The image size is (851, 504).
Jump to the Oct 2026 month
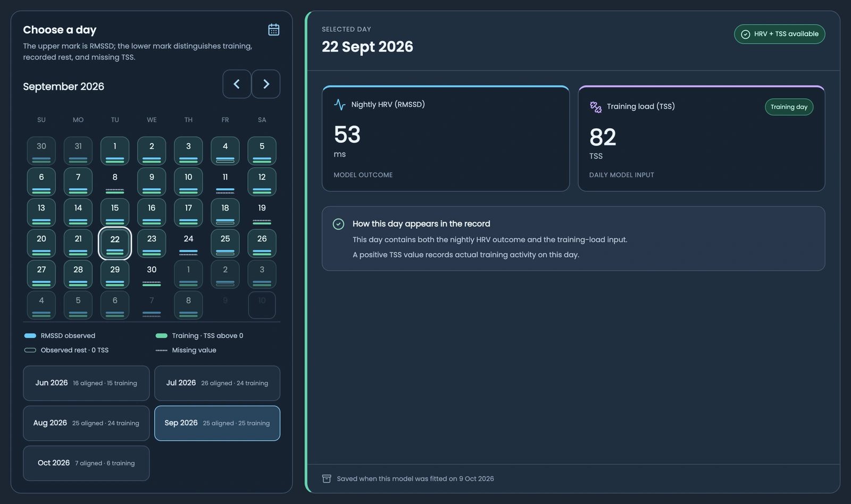pos(86,463)
